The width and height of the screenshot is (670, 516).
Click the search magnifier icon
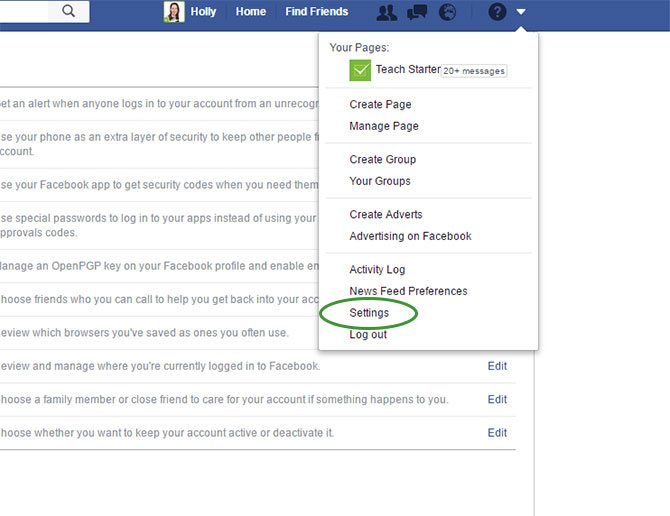tap(68, 11)
